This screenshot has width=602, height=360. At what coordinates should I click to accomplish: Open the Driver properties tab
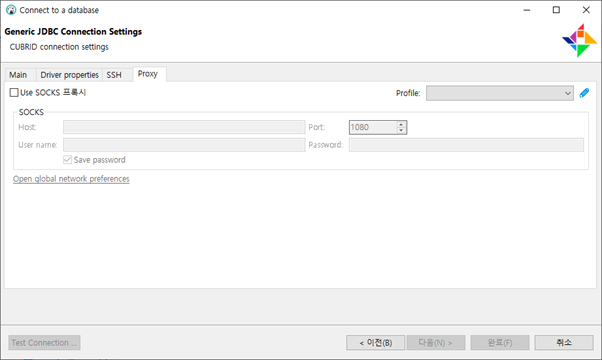(x=69, y=74)
